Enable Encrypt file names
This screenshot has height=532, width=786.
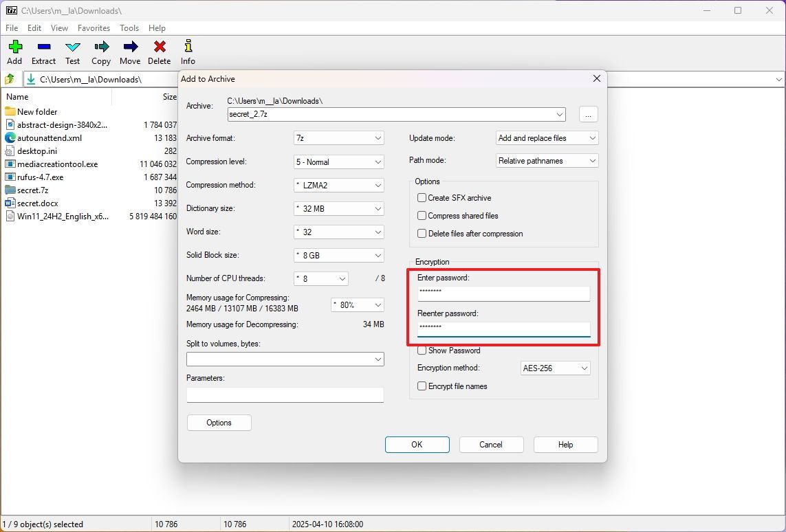click(x=422, y=386)
